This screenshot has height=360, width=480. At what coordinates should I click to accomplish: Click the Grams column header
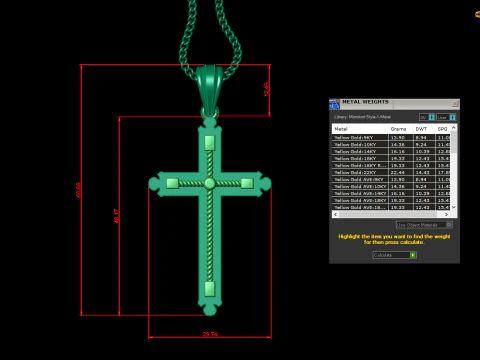coord(400,129)
